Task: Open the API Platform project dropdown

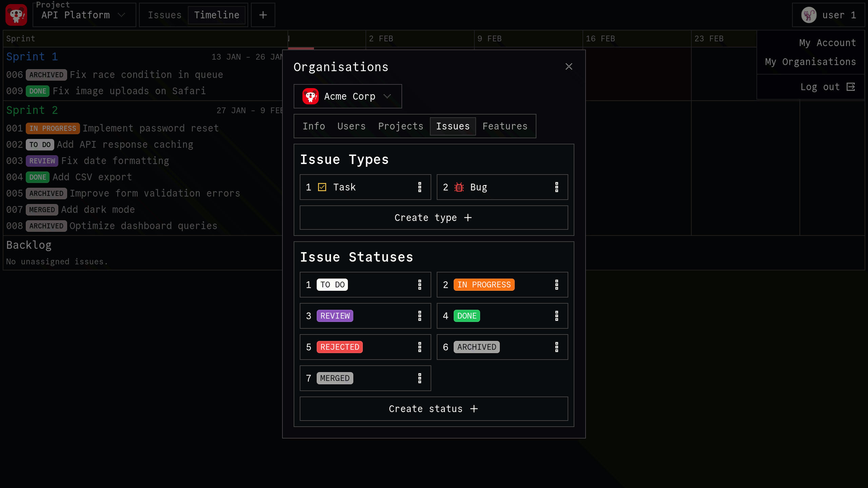Action: coord(84,15)
